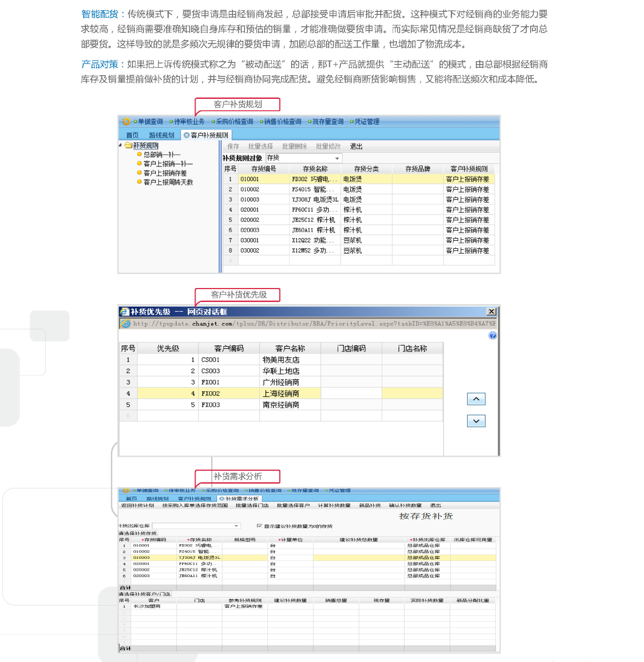644x662 pixels.
Task: Switch to the 路线规划 tab
Action: click(x=161, y=135)
